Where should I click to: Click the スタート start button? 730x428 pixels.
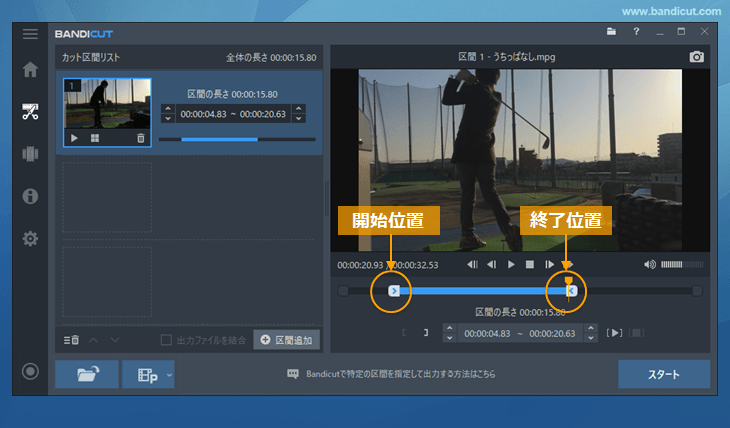tap(664, 374)
